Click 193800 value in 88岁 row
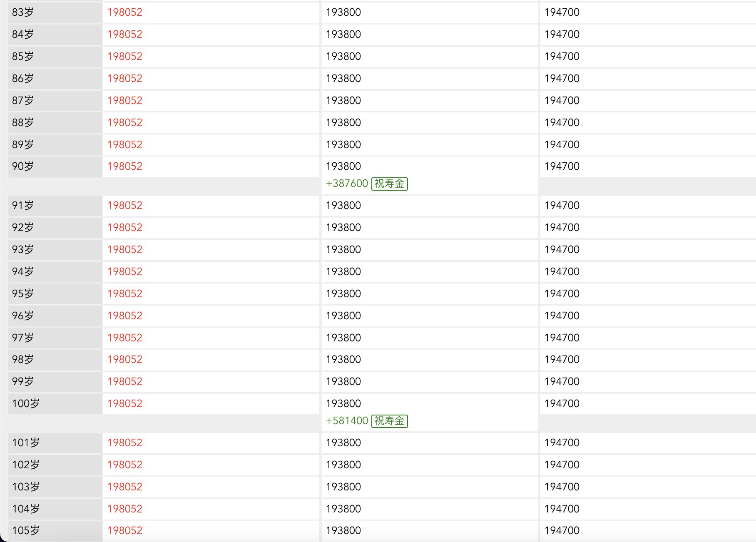The image size is (756, 542). [x=343, y=123]
